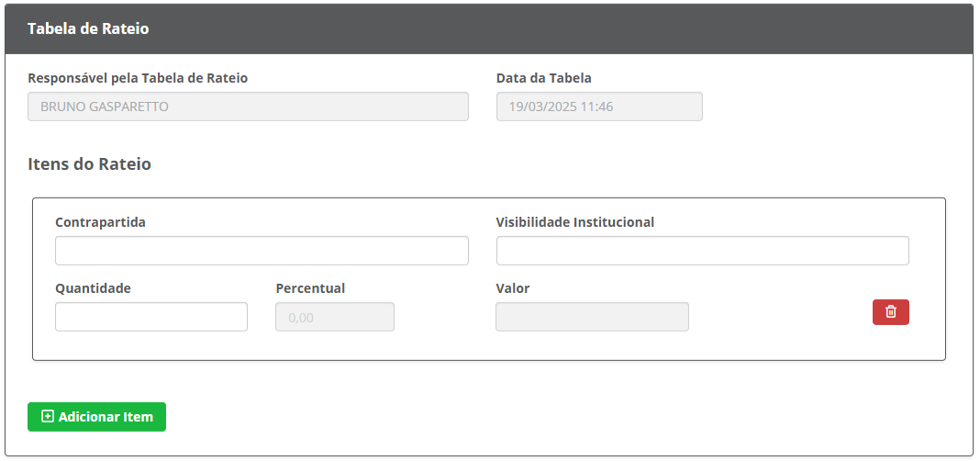Focus the Contrapartida input field
This screenshot has width=980, height=461.
click(x=262, y=251)
